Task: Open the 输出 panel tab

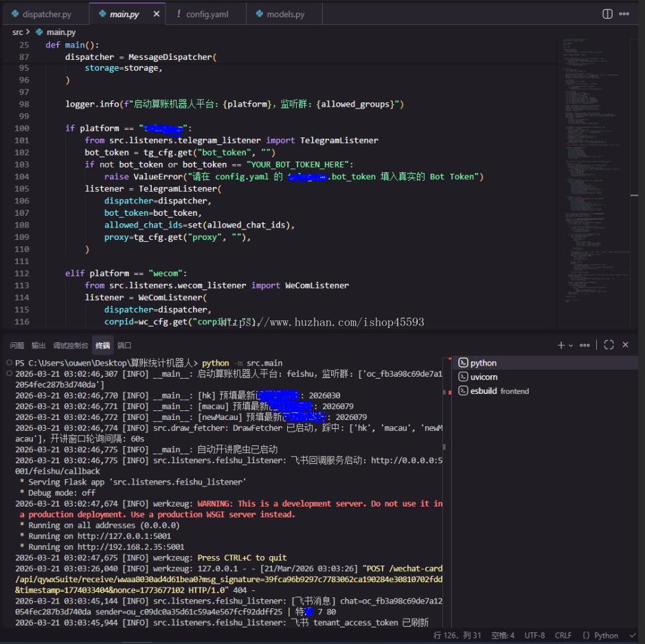Action: coord(38,346)
